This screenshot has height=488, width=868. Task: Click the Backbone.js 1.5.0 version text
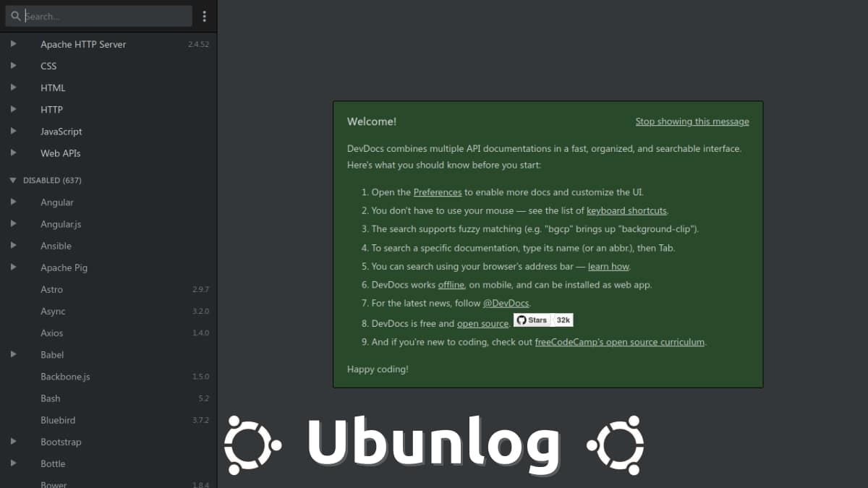point(200,377)
